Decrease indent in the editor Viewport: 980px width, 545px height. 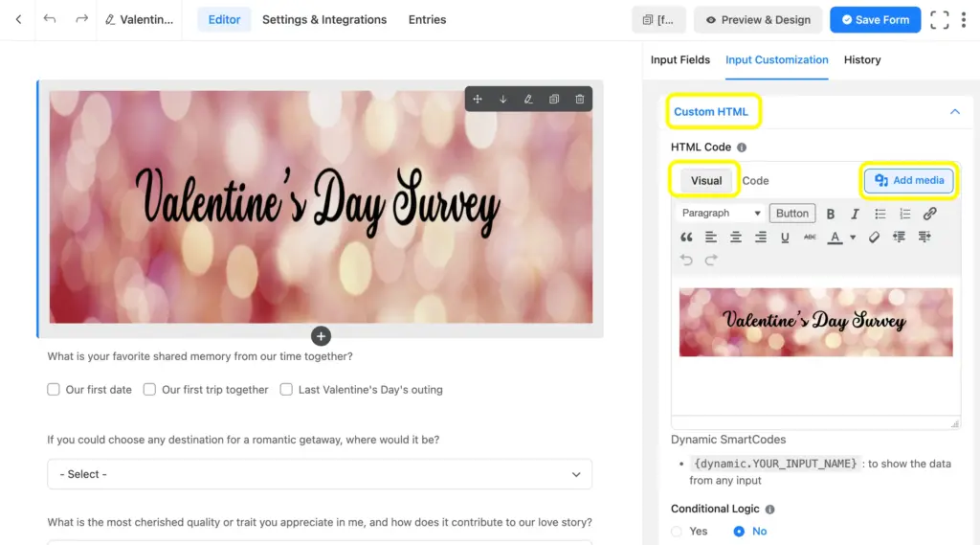point(899,238)
